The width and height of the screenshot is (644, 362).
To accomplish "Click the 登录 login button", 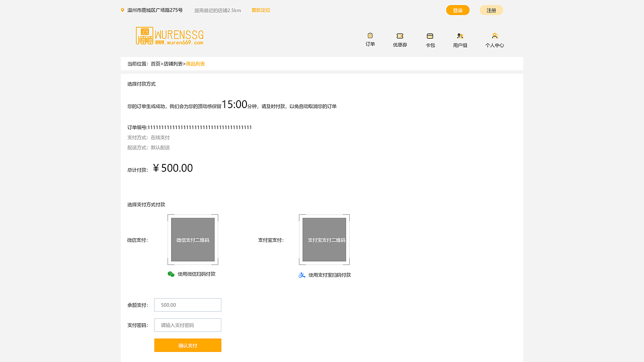I will tap(458, 10).
